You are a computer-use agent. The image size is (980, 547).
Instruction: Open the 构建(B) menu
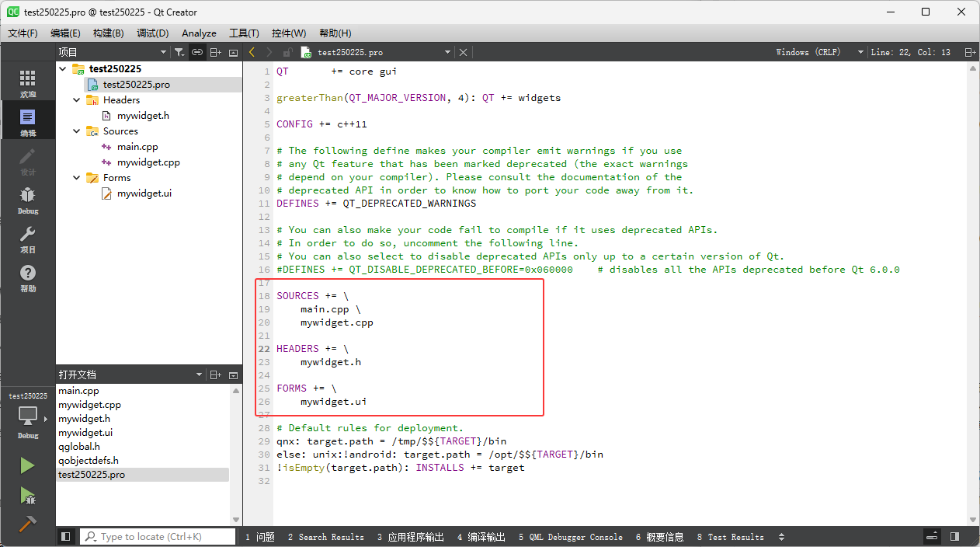click(x=108, y=33)
